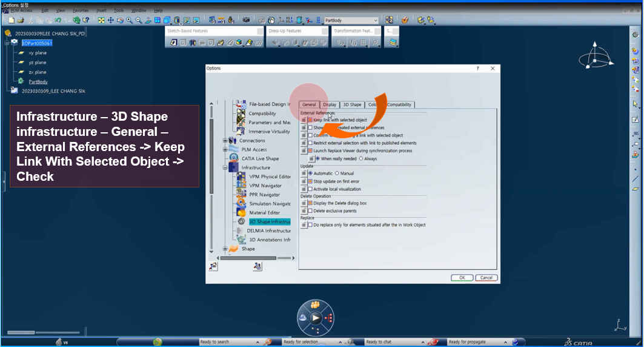Click the Undo arrow icon in toolbar
This screenshot has width=644, height=347.
tap(58, 20)
